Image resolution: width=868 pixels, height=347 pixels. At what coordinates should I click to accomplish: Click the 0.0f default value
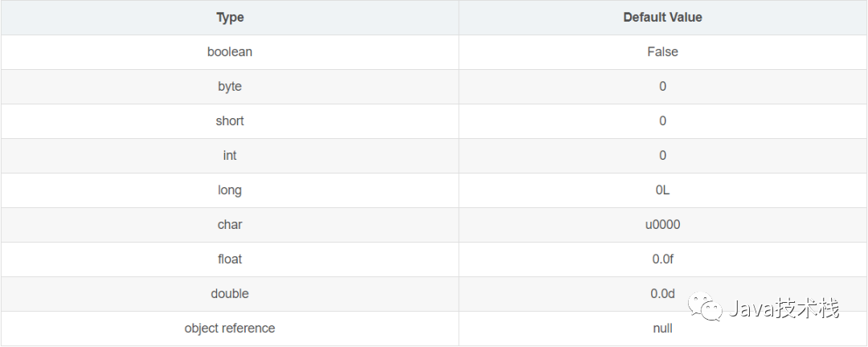pyautogui.click(x=662, y=259)
